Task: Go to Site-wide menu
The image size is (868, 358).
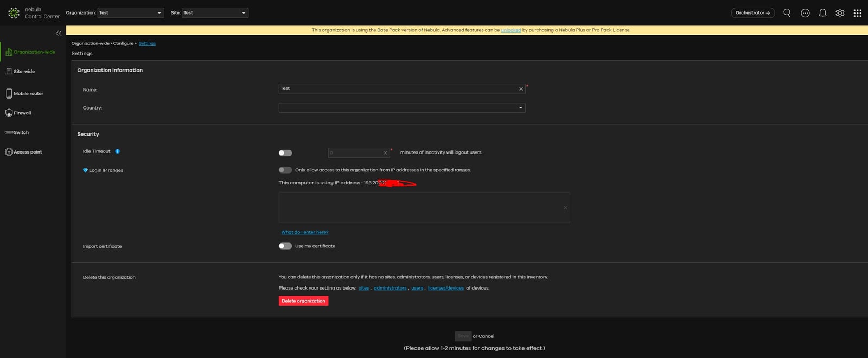Action: point(24,72)
